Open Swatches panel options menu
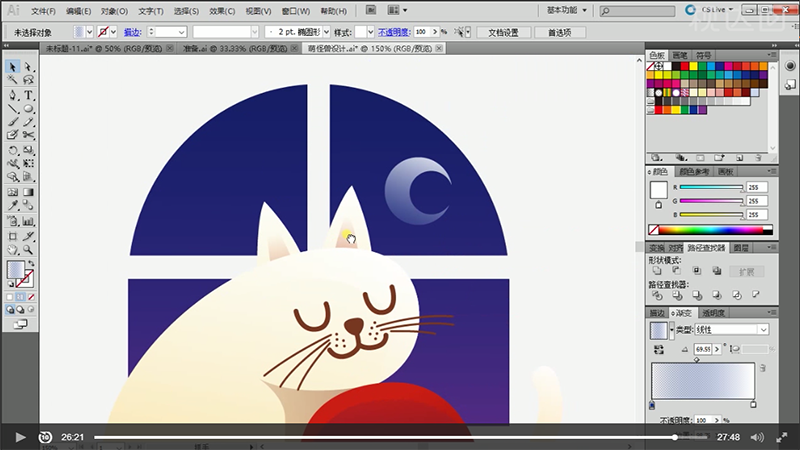800x450 pixels. (771, 55)
